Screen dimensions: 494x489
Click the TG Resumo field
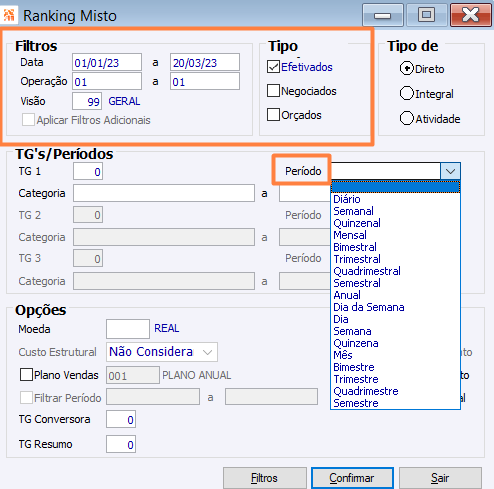pyautogui.click(x=121, y=444)
